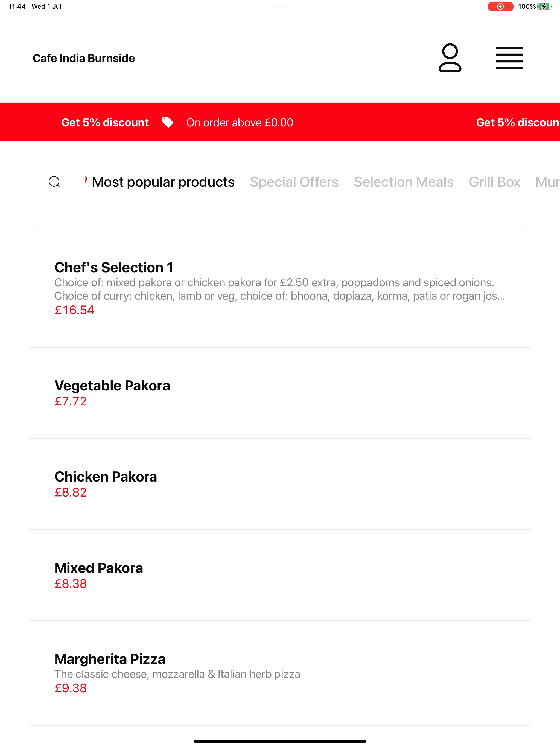The image size is (560, 747).
Task: Open the Chicken Pakora item
Action: coord(280,484)
